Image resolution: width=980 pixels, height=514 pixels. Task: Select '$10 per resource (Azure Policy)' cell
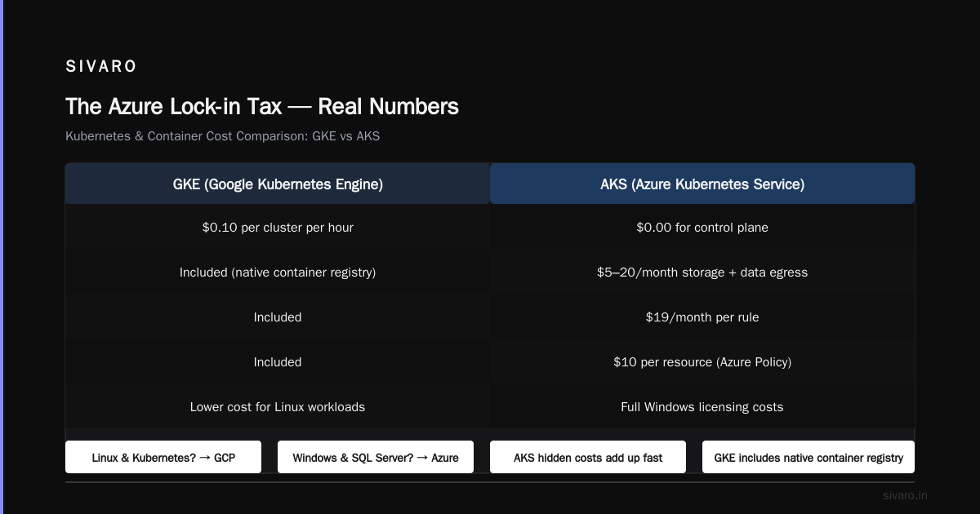(702, 362)
